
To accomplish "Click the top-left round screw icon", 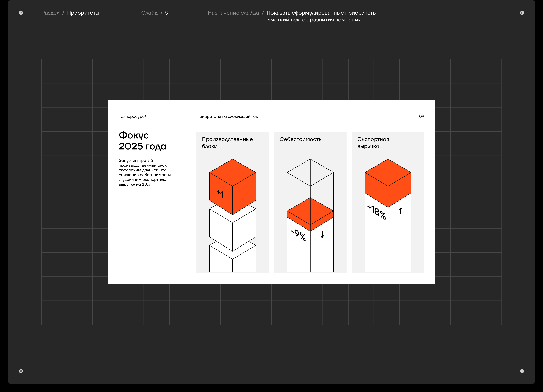I will (x=21, y=13).
